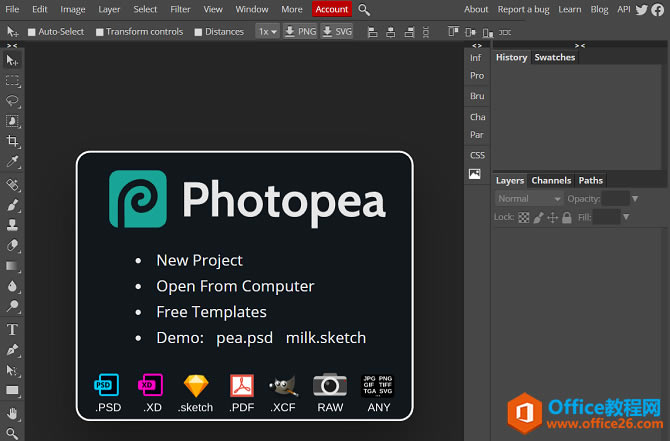The height and width of the screenshot is (441, 670).
Task: Click Free Templates link
Action: [x=211, y=312]
